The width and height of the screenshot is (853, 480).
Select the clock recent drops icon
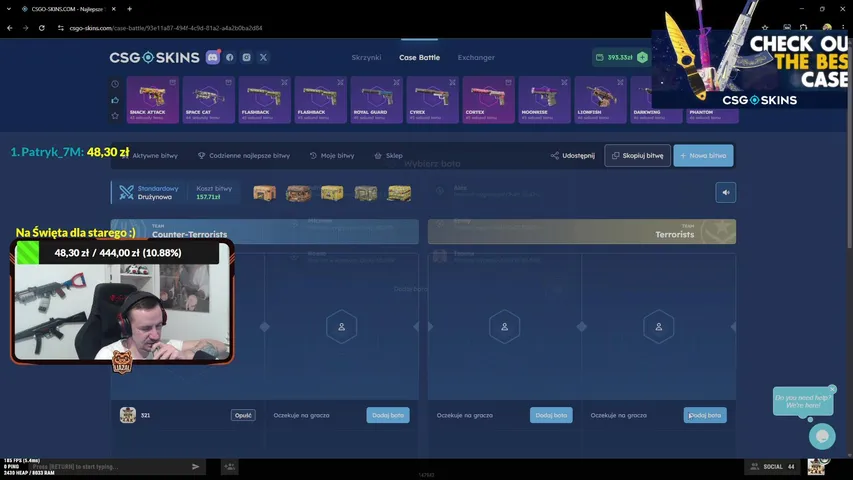pos(115,84)
